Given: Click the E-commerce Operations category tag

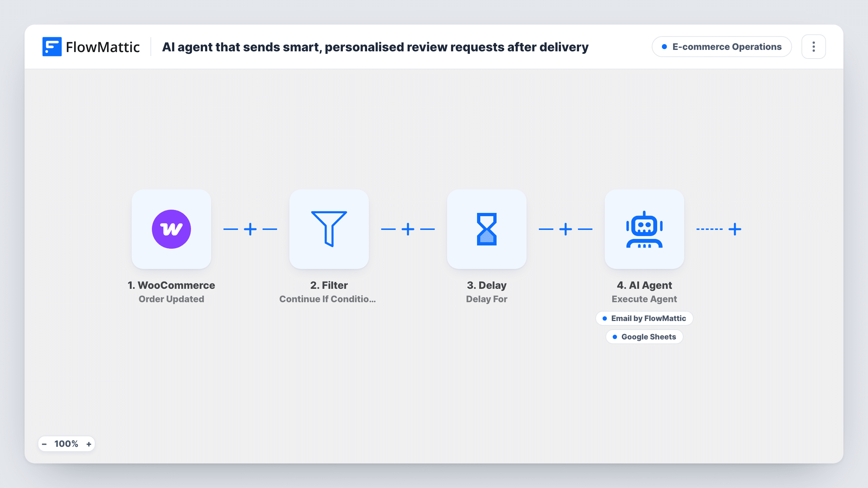Looking at the screenshot, I should [x=722, y=47].
